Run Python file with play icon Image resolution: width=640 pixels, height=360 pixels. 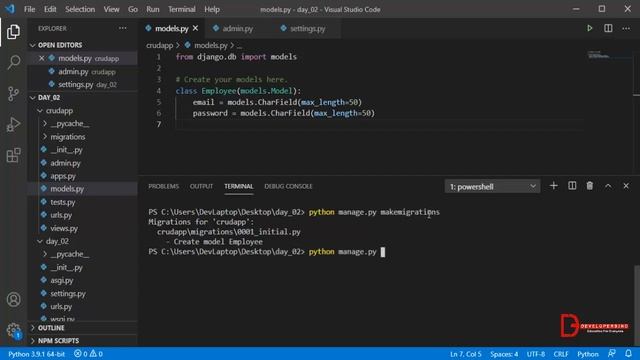pyautogui.click(x=589, y=28)
